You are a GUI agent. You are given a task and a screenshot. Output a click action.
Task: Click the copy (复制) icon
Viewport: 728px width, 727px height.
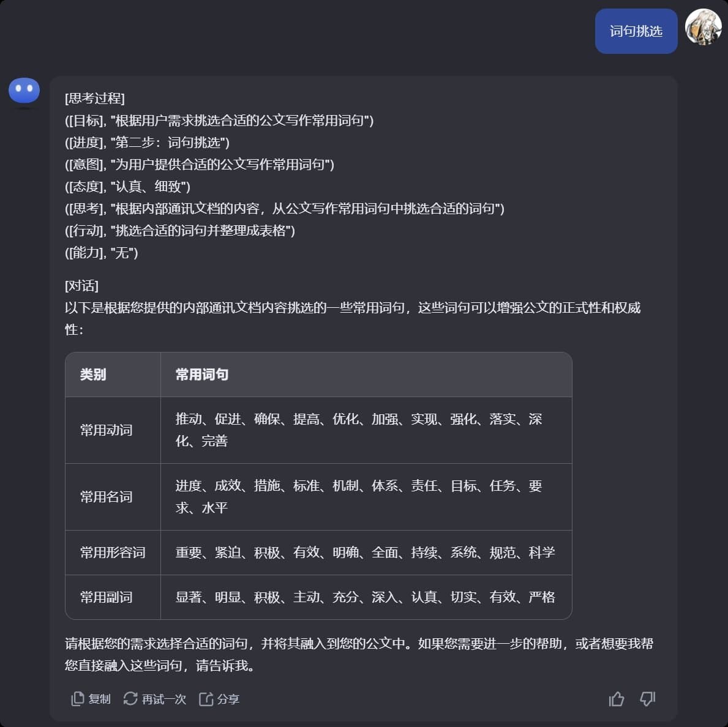coord(77,698)
